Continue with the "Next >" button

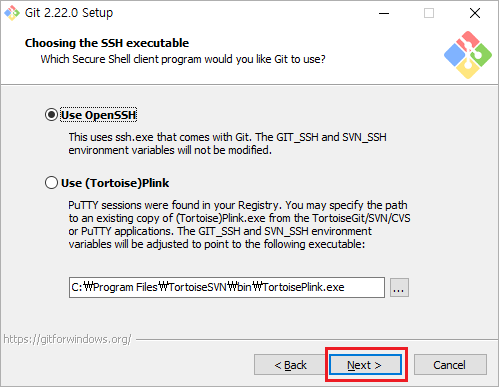click(365, 365)
